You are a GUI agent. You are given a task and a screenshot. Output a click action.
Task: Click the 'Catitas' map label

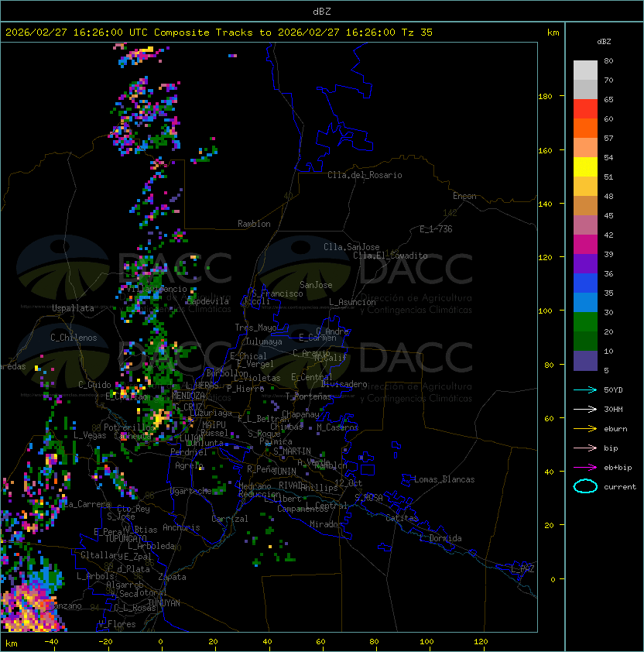coord(402,518)
